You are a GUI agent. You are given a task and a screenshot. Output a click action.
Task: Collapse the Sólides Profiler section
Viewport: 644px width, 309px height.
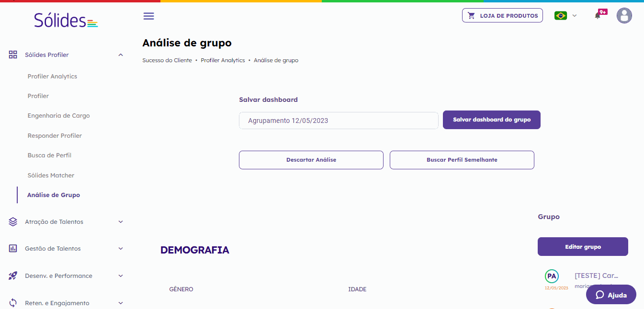121,55
